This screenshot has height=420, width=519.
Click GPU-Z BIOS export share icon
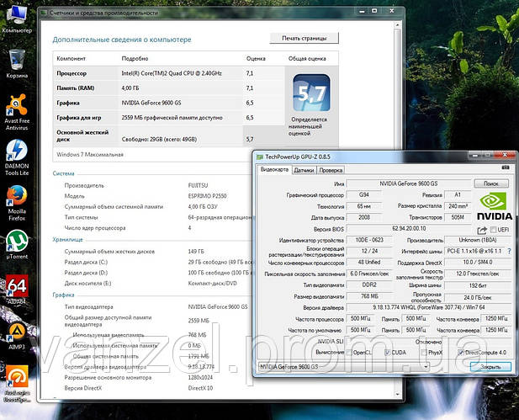tap(482, 230)
